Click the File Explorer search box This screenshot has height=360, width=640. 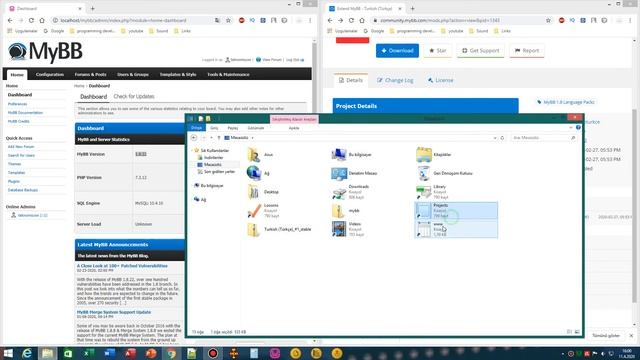pos(544,138)
